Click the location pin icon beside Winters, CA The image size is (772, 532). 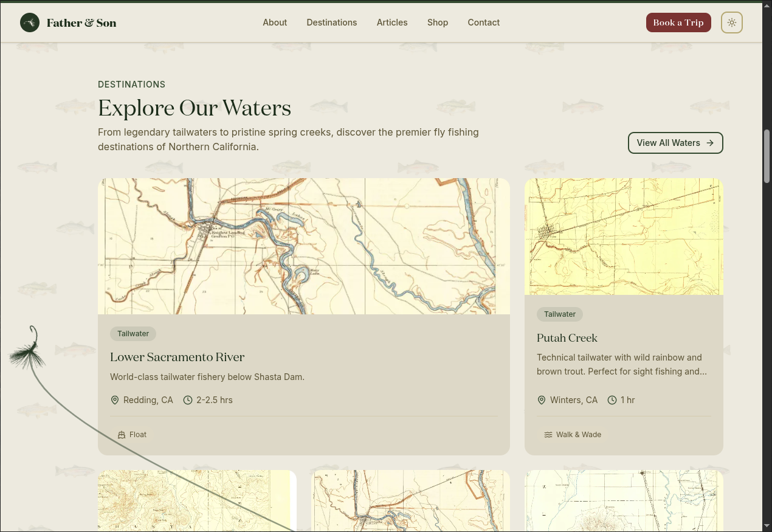pyautogui.click(x=542, y=400)
